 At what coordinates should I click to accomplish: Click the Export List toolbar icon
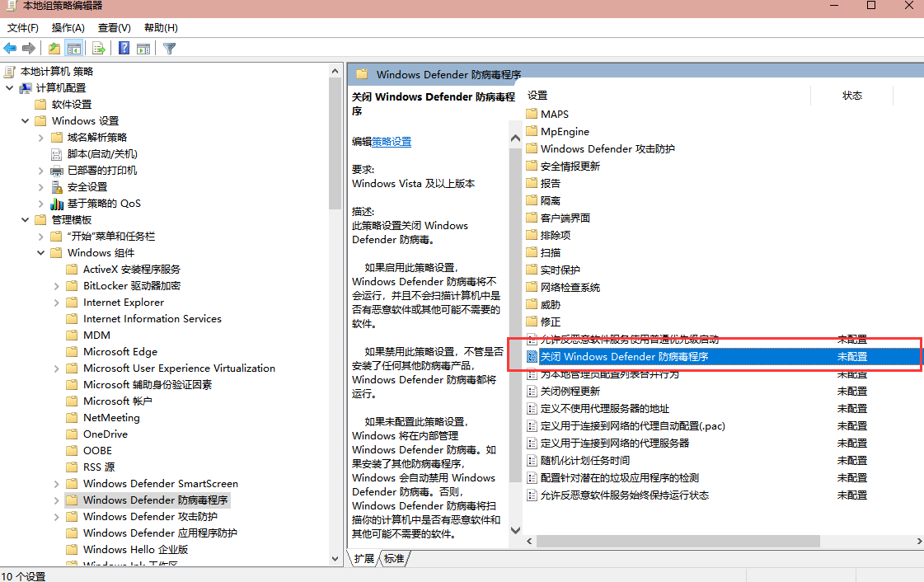(x=98, y=49)
